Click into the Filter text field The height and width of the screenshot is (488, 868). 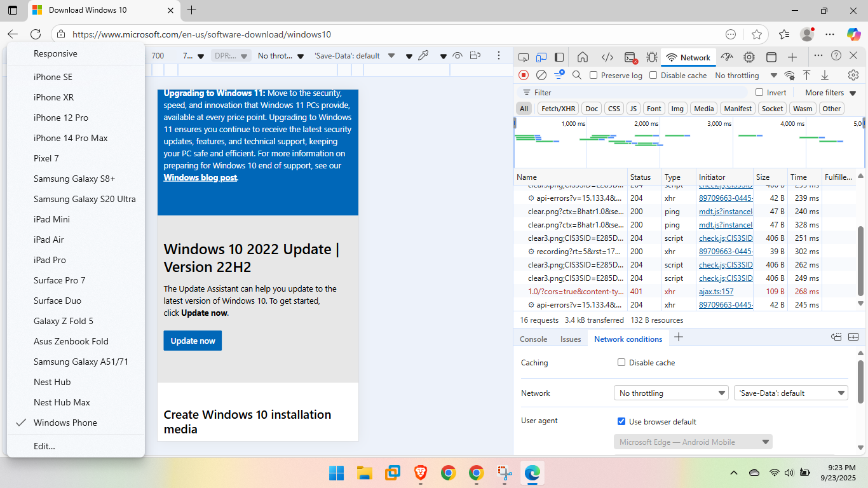point(635,93)
